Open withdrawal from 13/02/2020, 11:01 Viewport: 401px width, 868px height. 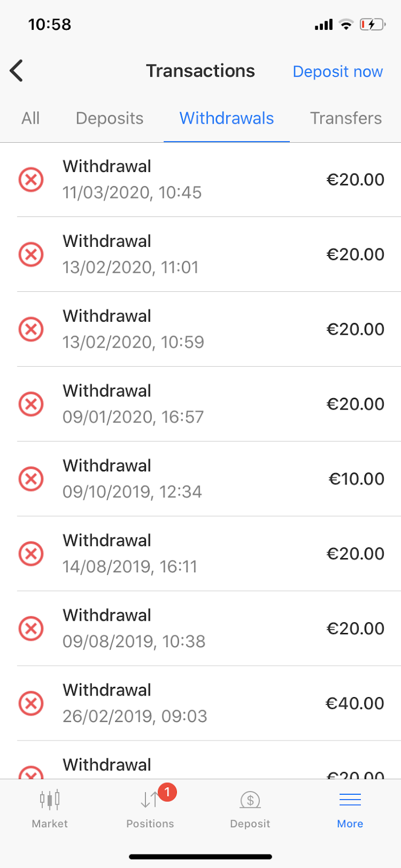click(200, 254)
